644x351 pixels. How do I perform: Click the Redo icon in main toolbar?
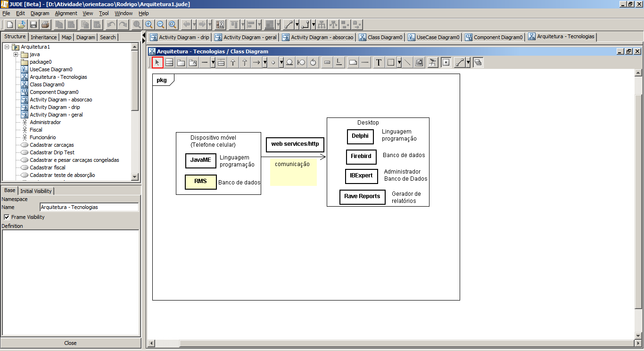click(123, 25)
